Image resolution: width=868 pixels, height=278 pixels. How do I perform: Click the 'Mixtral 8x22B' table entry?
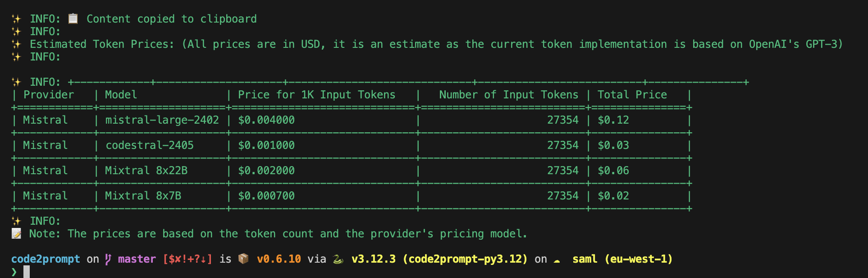[x=146, y=171]
